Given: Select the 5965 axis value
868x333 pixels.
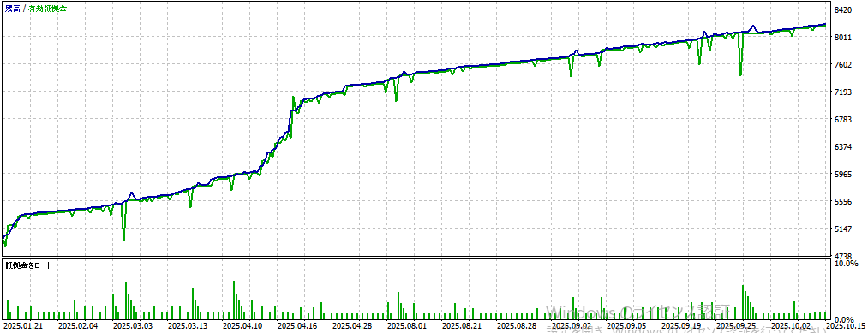Looking at the screenshot, I should [x=844, y=175].
